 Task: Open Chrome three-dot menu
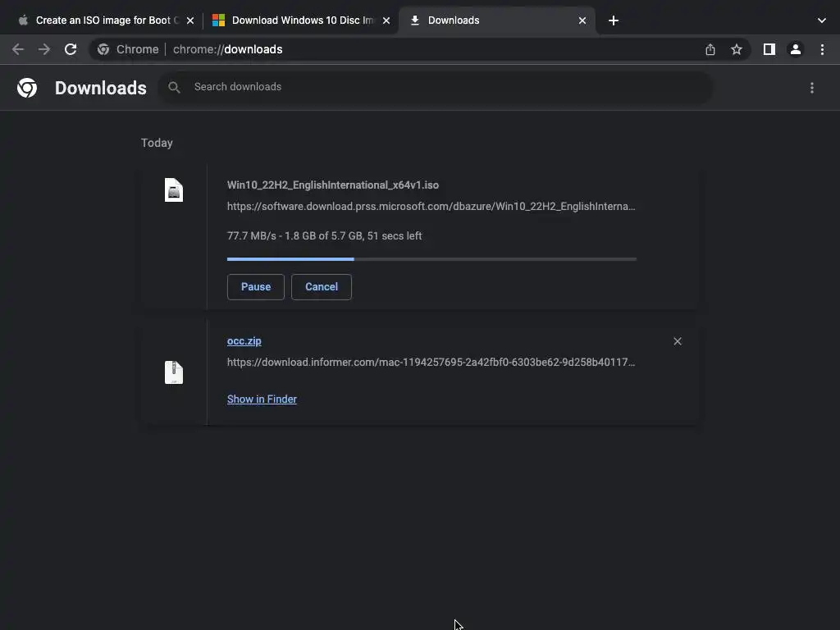click(822, 49)
